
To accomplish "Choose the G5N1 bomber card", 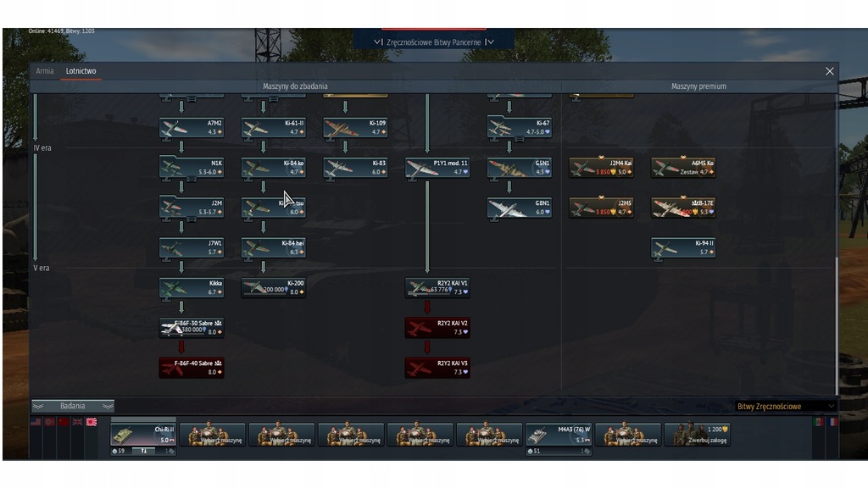I will (520, 168).
